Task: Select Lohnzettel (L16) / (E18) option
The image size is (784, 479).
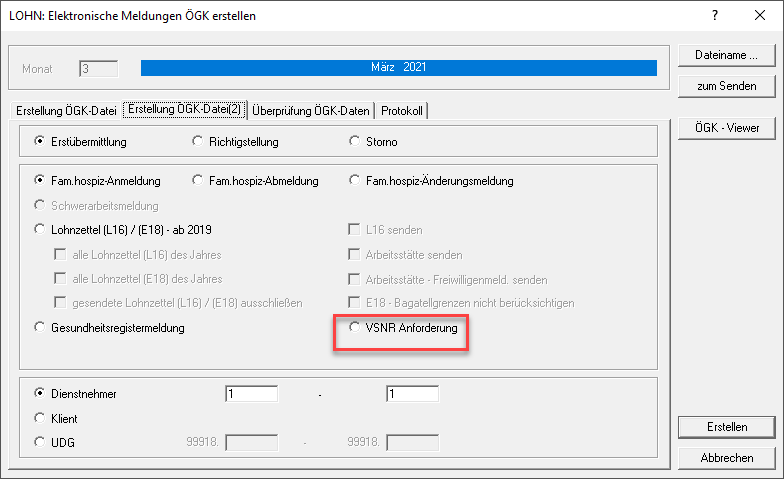Action: [x=41, y=229]
